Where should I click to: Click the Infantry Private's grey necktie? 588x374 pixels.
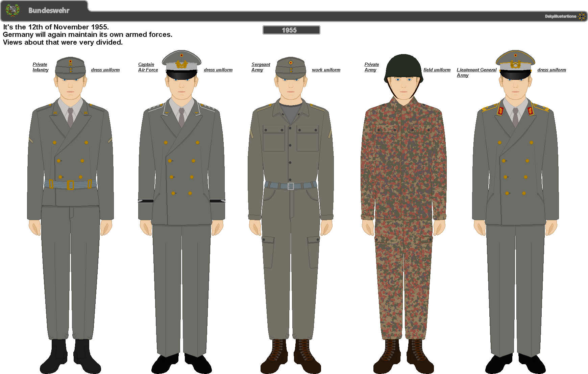(x=70, y=117)
